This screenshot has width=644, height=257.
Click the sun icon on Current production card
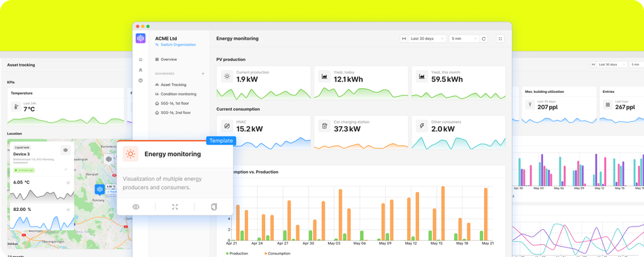coord(226,77)
